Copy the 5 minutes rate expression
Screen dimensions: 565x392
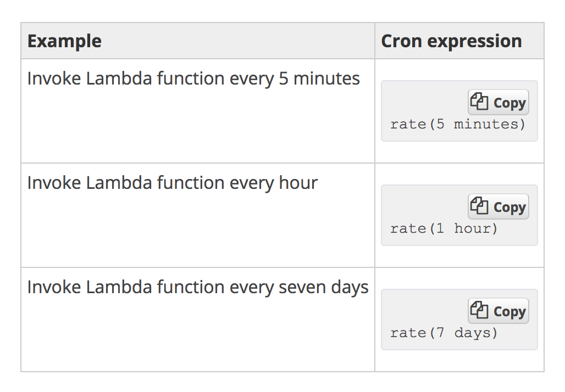pyautogui.click(x=498, y=102)
